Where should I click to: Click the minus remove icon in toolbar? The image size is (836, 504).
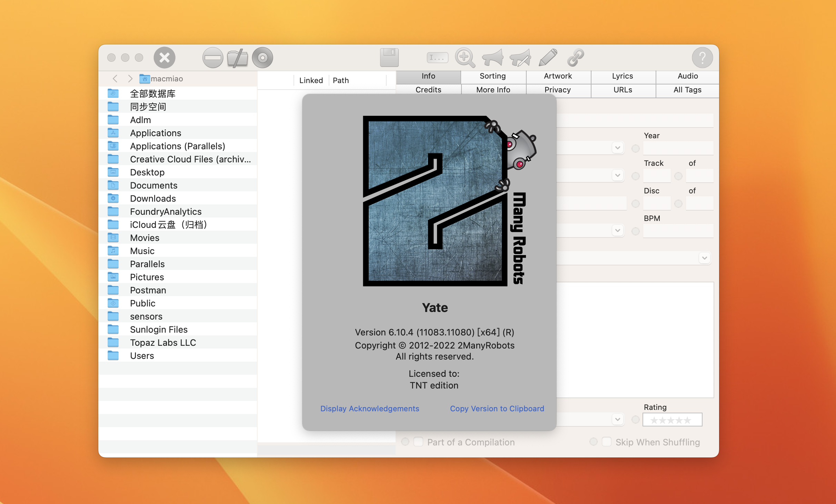(x=212, y=57)
